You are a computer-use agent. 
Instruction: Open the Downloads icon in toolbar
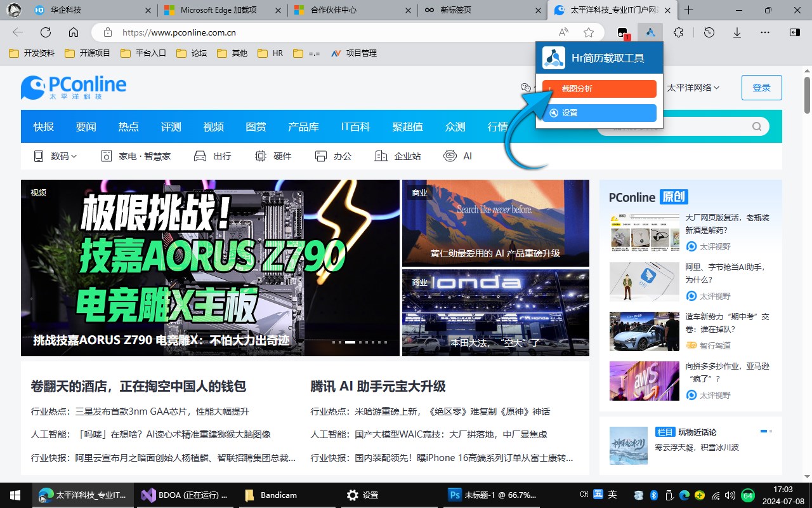pyautogui.click(x=737, y=32)
